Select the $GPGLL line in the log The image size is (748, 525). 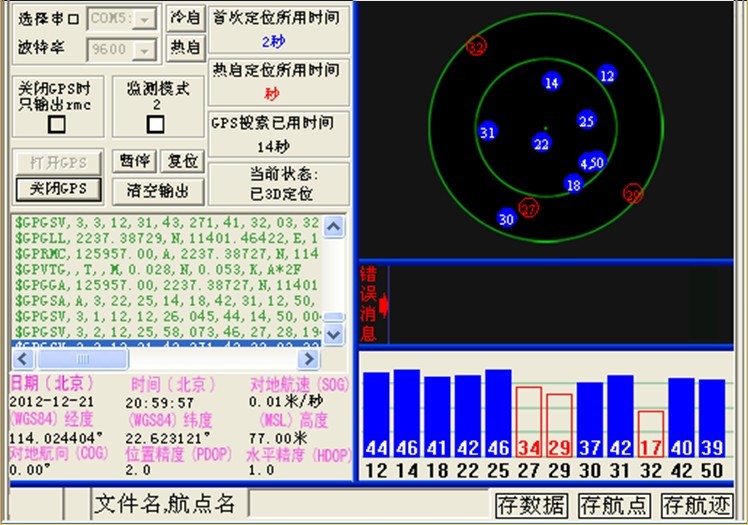166,238
